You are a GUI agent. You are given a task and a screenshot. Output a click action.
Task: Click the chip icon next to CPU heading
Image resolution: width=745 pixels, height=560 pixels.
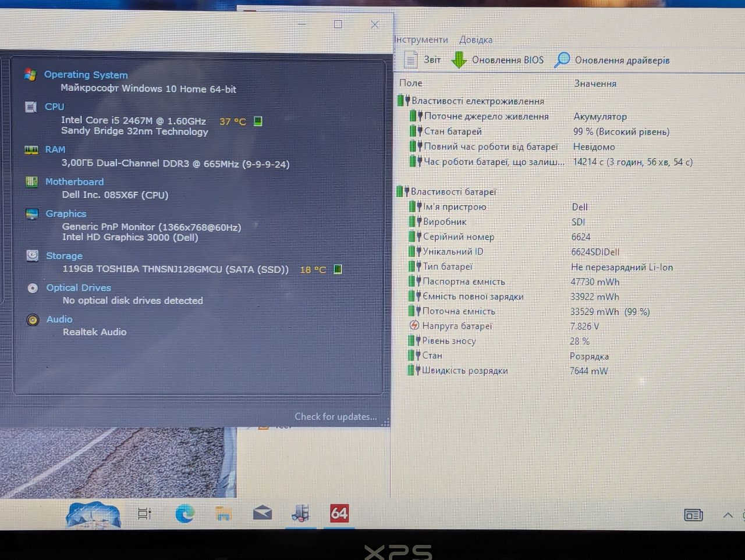click(31, 107)
